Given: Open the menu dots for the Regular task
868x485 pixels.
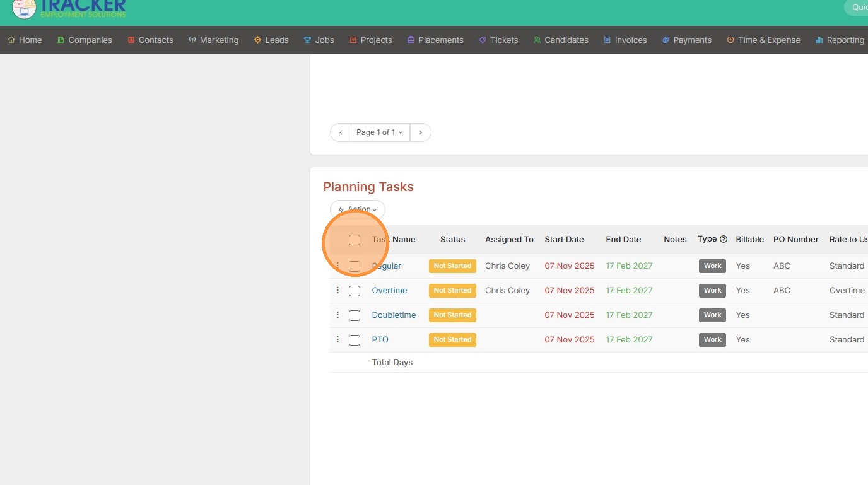Looking at the screenshot, I should pyautogui.click(x=337, y=266).
